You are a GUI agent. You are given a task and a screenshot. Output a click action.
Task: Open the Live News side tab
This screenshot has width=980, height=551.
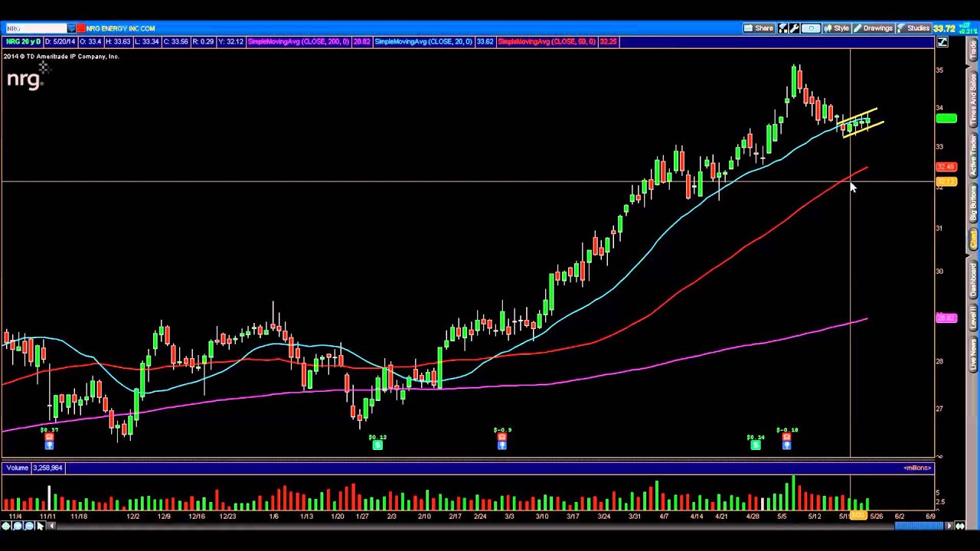pos(973,354)
